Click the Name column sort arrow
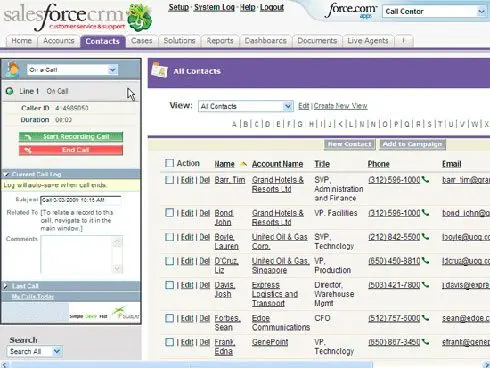490x368 pixels. pos(243,164)
